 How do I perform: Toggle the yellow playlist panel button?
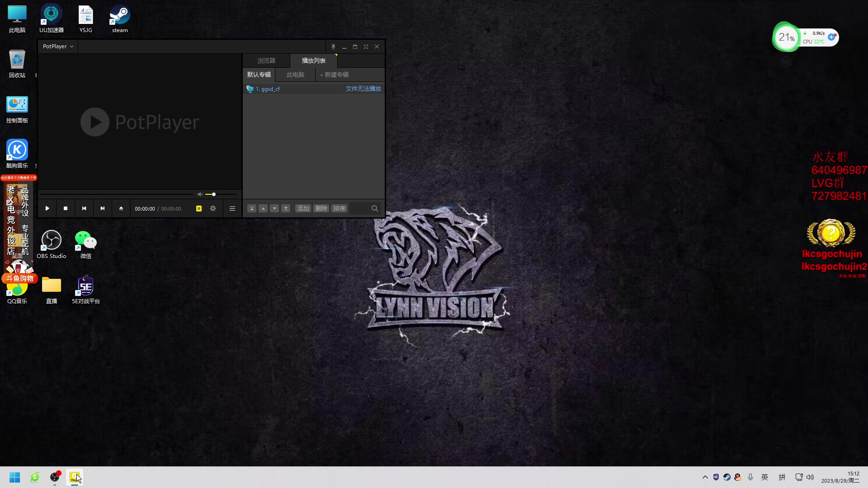tap(199, 208)
